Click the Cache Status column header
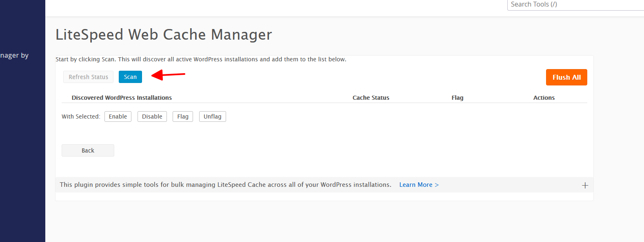 click(371, 98)
